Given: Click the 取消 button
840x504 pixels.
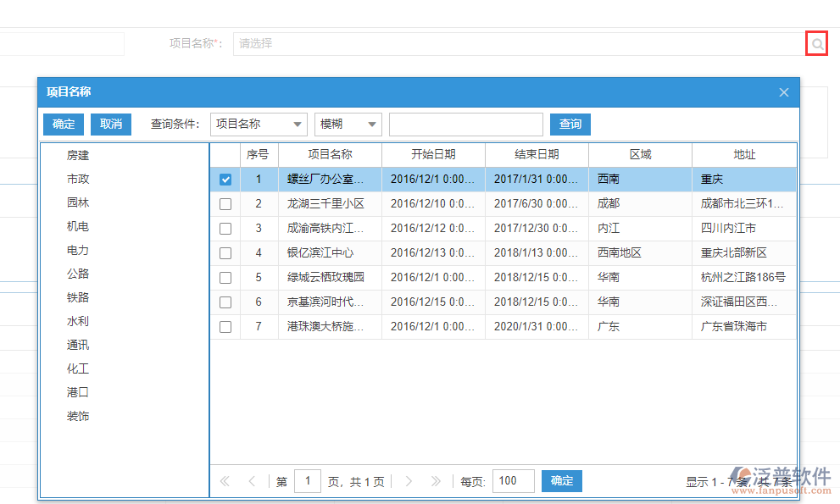Looking at the screenshot, I should [111, 125].
